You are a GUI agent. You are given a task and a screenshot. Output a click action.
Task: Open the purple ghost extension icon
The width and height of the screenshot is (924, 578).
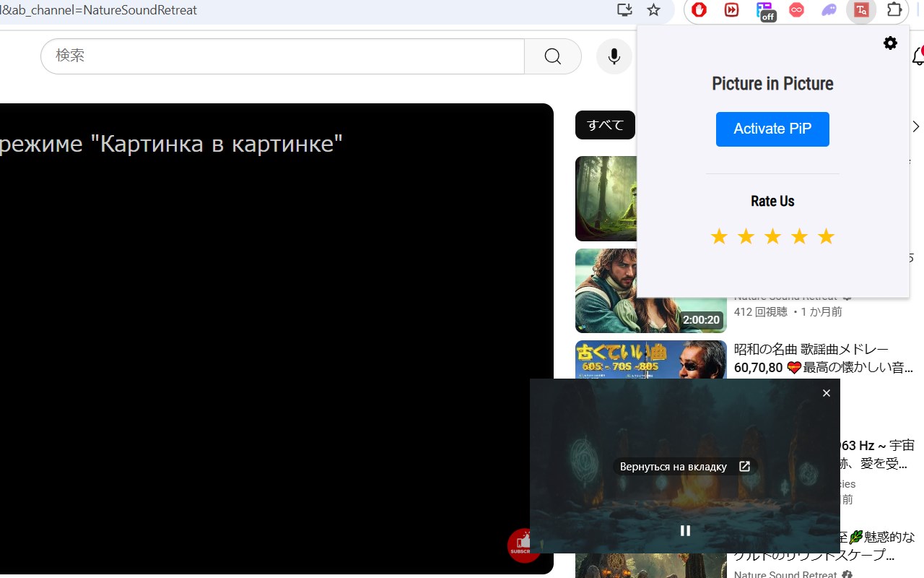(829, 10)
